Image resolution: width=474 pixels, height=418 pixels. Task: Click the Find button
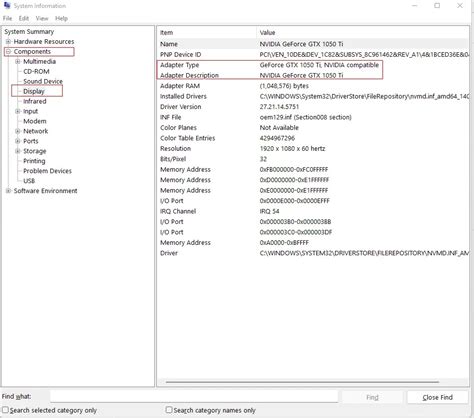pyautogui.click(x=372, y=397)
